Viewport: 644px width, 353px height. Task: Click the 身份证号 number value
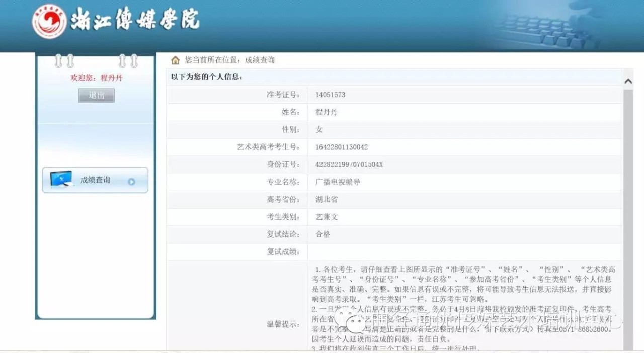click(349, 164)
